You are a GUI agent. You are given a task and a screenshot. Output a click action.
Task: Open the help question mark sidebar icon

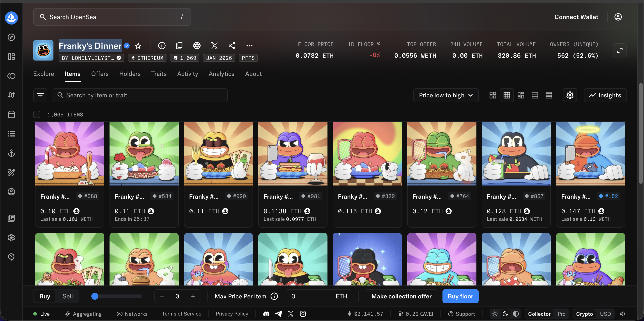point(11,257)
